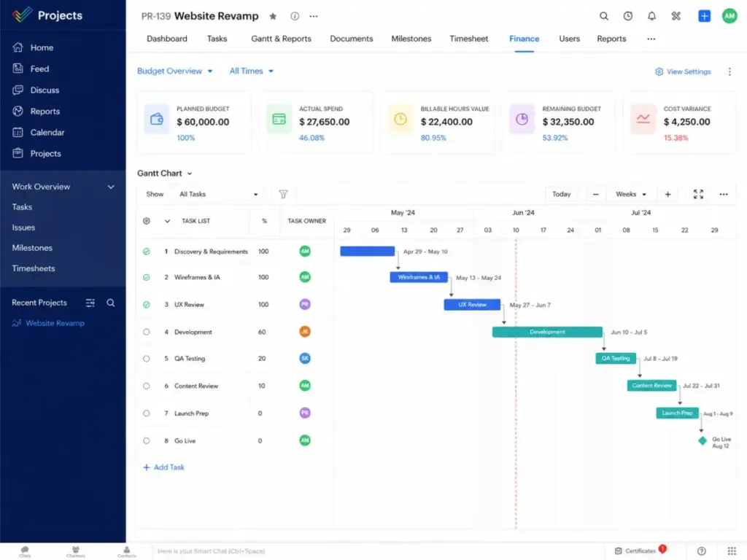747x560 pixels.
Task: Open more tabs ellipsis after Reports
Action: click(x=651, y=39)
